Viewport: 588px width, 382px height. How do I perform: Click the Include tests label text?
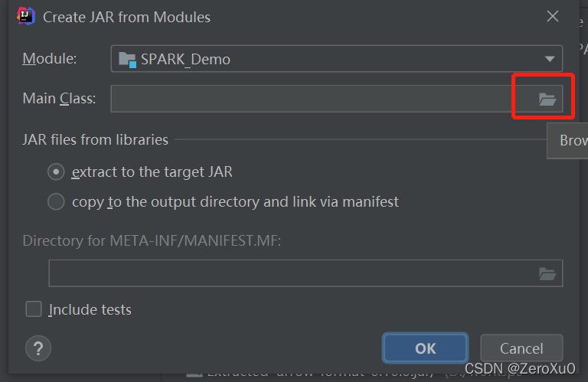coord(90,309)
